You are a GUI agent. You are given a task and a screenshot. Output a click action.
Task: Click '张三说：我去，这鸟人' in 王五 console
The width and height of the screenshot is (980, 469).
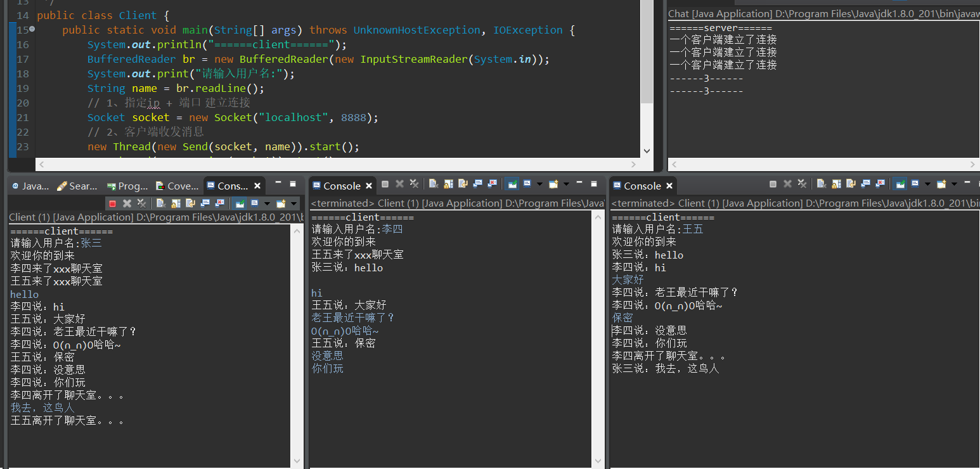(x=666, y=368)
